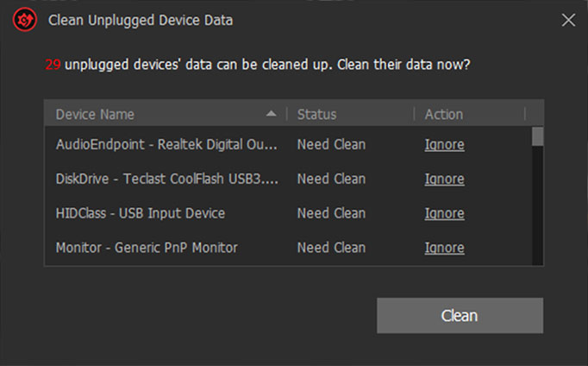The image size is (588, 366).
Task: Sort by the Device Name column header
Action: click(x=166, y=114)
